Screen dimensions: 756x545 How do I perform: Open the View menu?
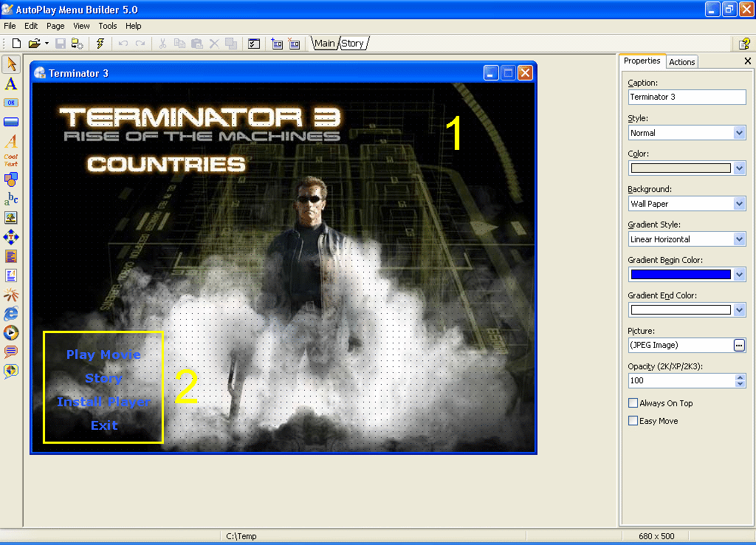pyautogui.click(x=81, y=26)
